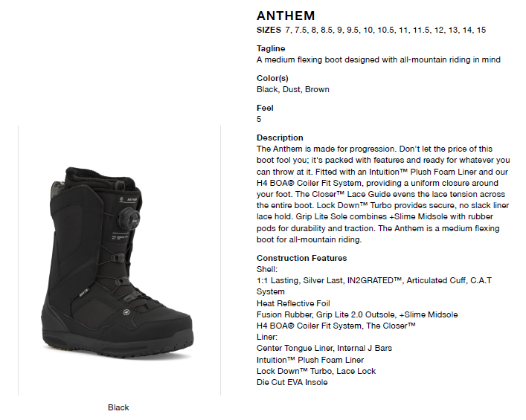Click the Feel heading
Viewport: 526px width, 420px height.
click(x=265, y=108)
